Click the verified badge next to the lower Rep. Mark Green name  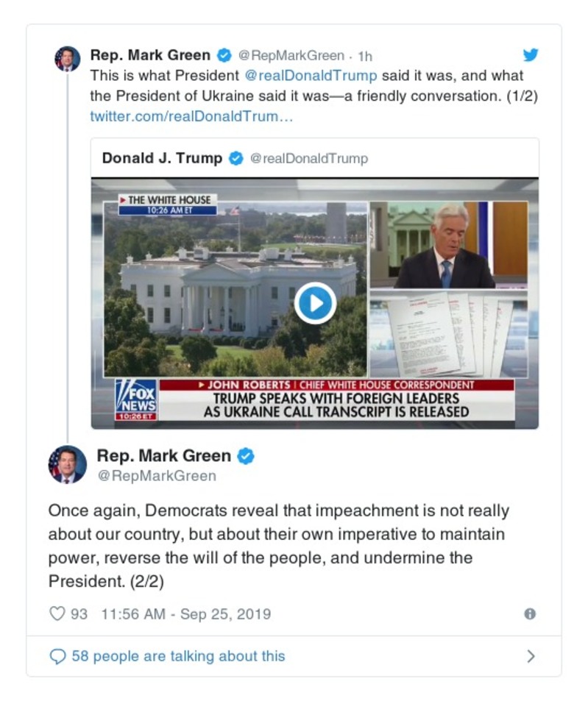[x=245, y=456]
